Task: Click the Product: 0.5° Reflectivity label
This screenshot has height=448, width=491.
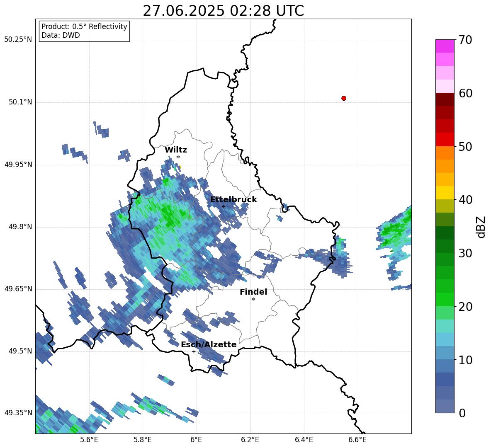Action: point(84,27)
